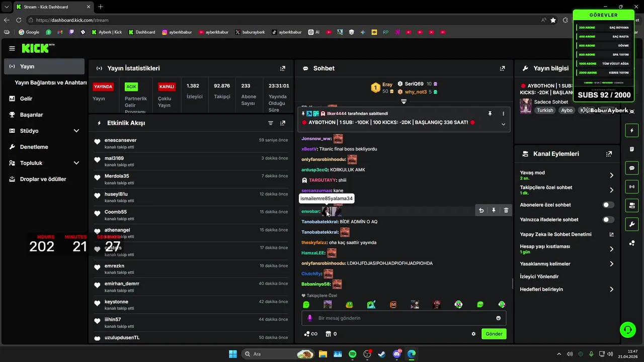
Task: Open the shop icon showing 0
Action: tap(331, 334)
